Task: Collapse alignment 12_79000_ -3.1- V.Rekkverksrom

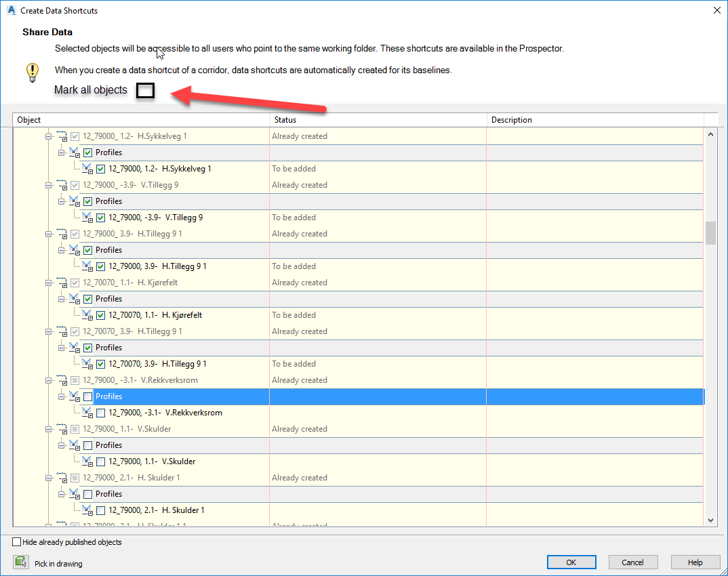Action: (x=48, y=380)
